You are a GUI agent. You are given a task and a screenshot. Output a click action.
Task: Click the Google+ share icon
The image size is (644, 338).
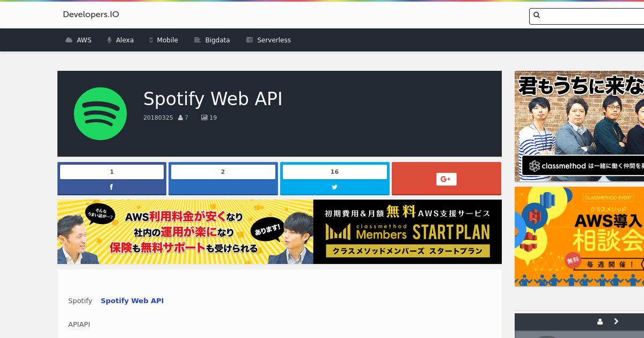click(x=446, y=179)
